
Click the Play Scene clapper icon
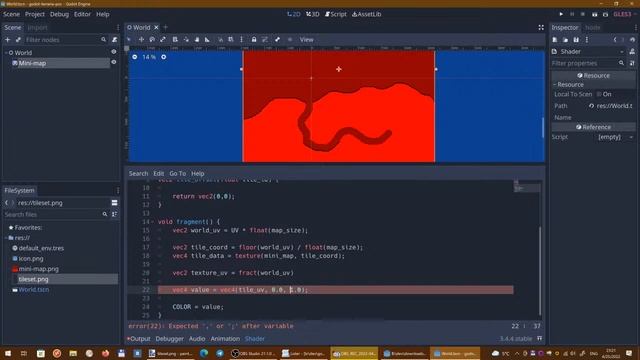click(x=595, y=14)
